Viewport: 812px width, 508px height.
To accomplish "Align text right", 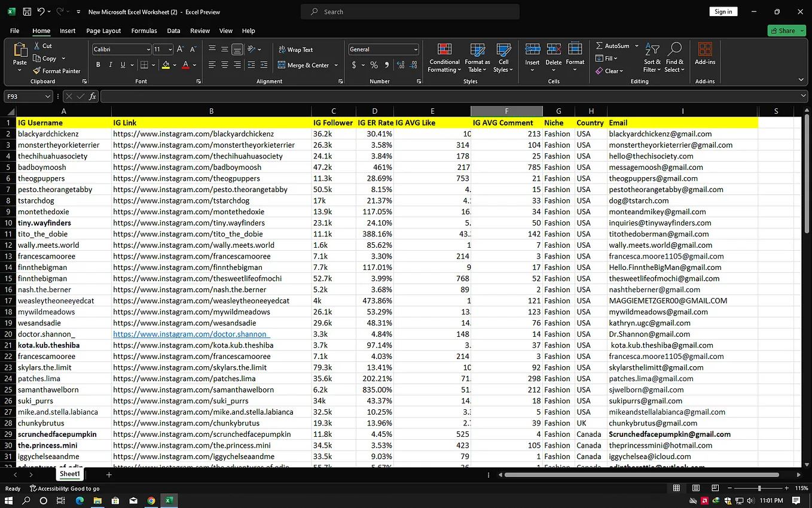I will point(237,65).
